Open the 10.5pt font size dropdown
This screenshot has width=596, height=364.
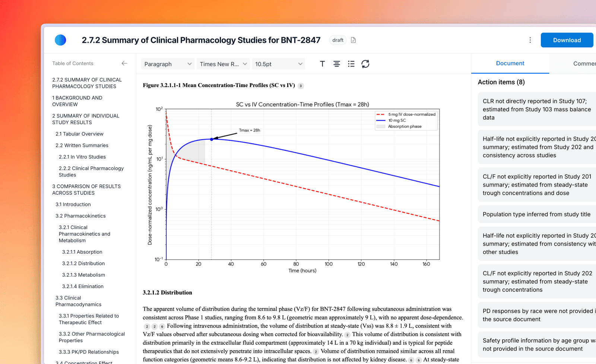click(x=278, y=64)
